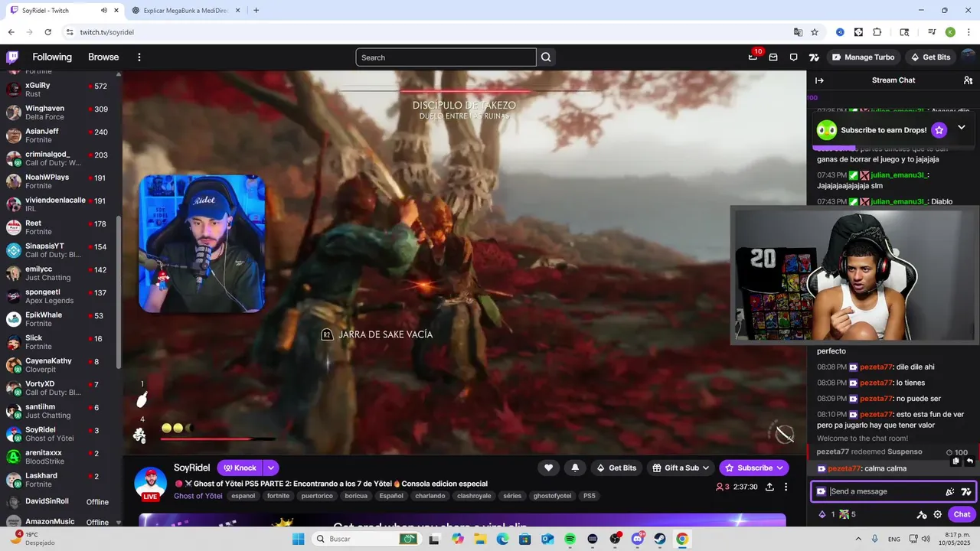980x551 pixels.
Task: Click the taskbar Buscar search box
Action: [367, 539]
